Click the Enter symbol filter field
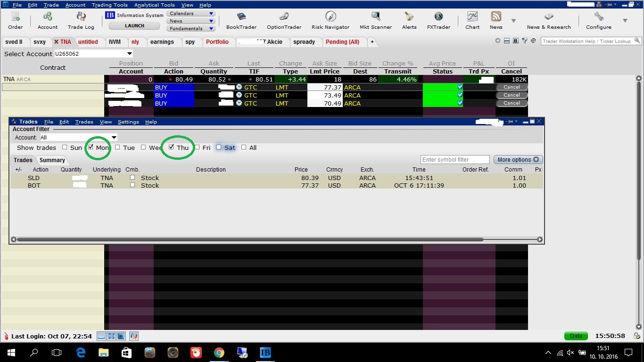 455,160
